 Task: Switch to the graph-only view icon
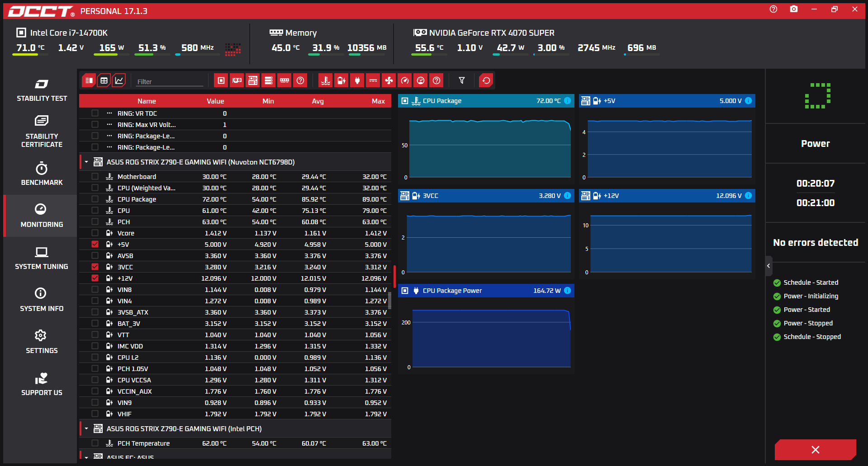(119, 80)
